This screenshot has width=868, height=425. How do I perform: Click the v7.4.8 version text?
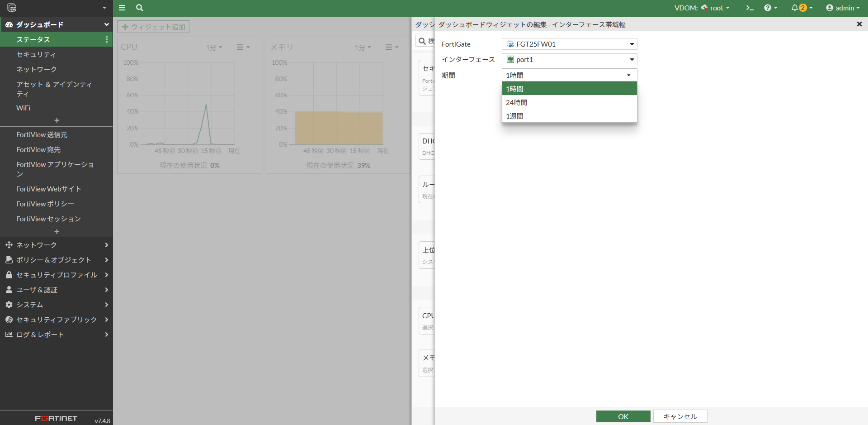(103, 420)
